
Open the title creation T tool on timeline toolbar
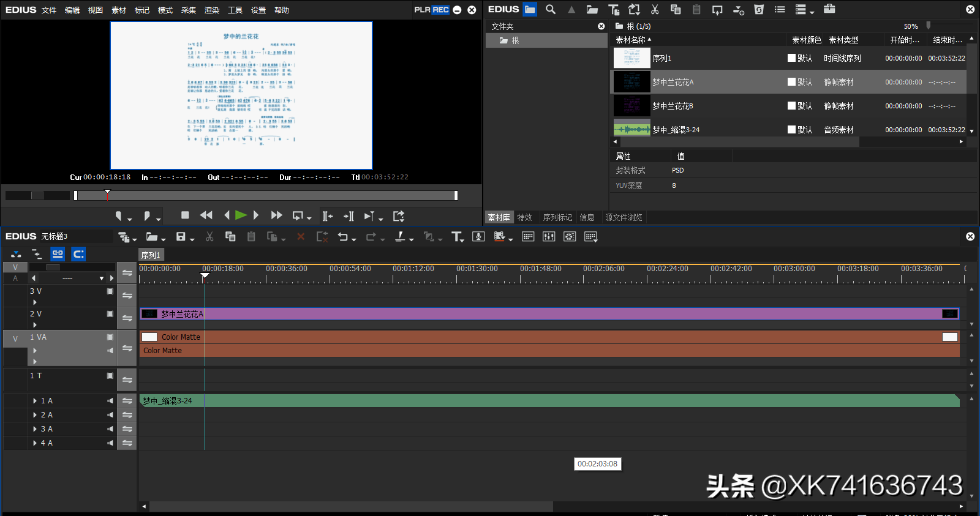[x=456, y=237]
